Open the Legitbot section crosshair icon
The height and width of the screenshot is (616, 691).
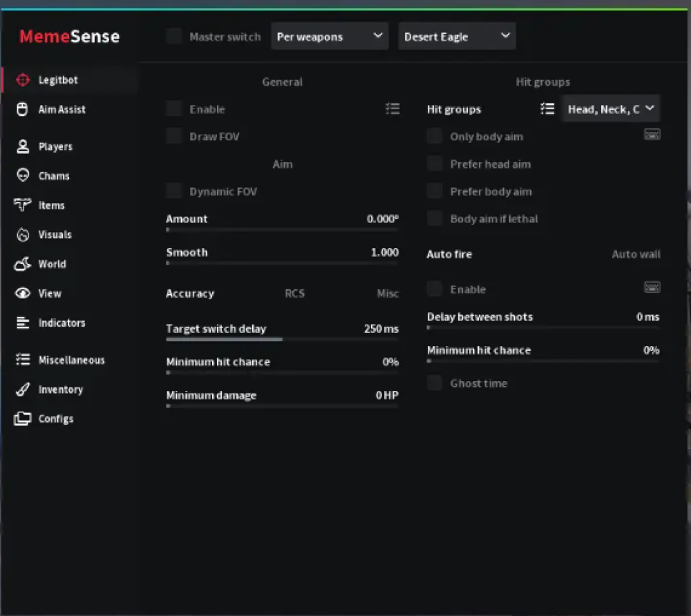click(x=23, y=80)
